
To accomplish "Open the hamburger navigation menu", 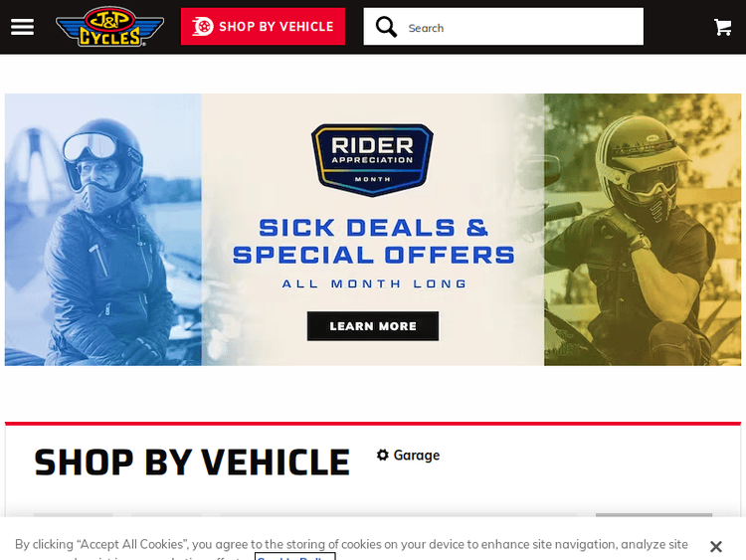I will tap(22, 27).
